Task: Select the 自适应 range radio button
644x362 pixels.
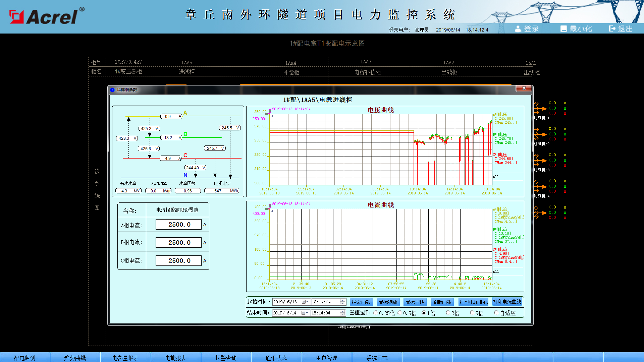Action: point(496,313)
